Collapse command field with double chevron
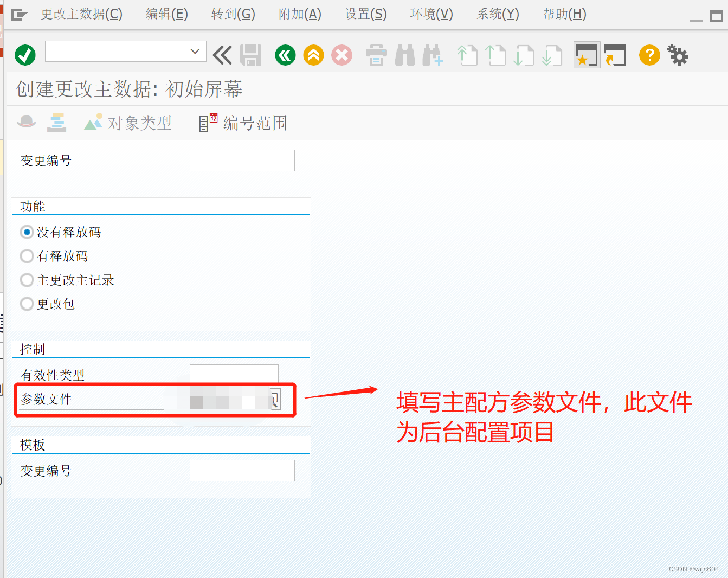Screen dimensions: 728x578 tap(222, 55)
